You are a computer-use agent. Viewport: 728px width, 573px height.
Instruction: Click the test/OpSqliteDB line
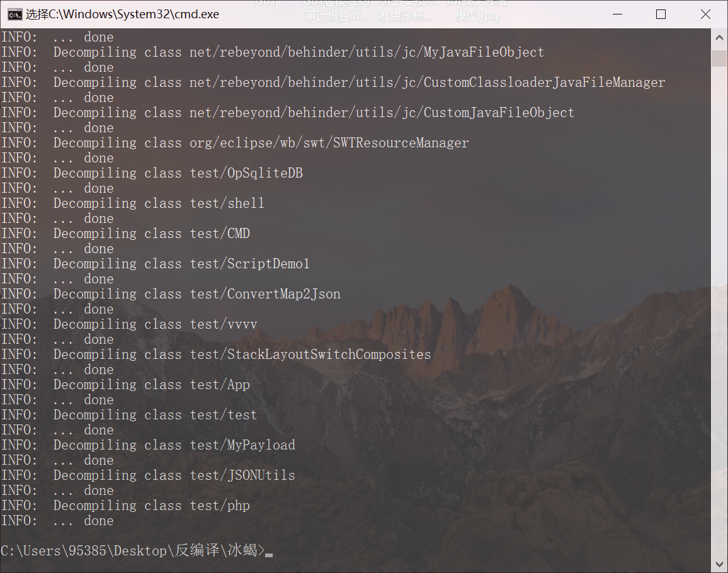pos(152,173)
